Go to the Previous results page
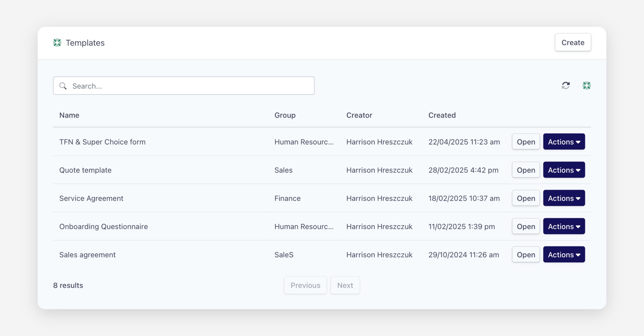The width and height of the screenshot is (644, 336). tap(305, 285)
